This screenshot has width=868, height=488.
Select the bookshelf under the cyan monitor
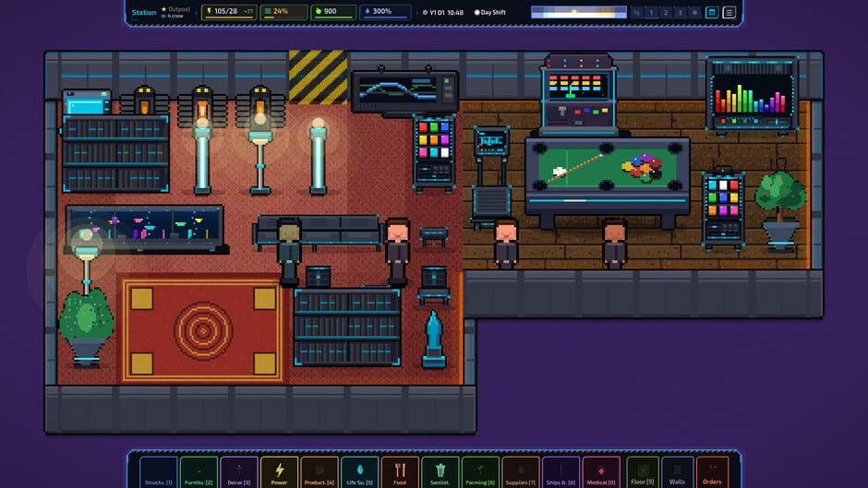point(115,154)
